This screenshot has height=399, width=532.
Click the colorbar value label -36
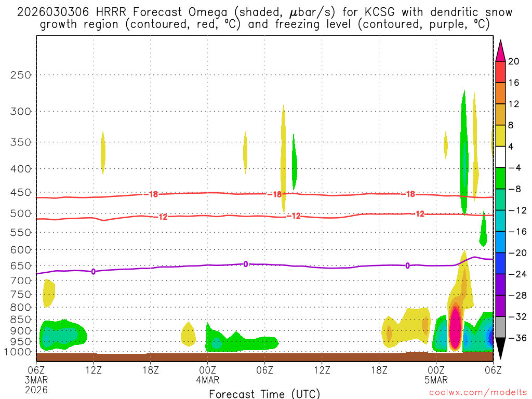click(518, 338)
